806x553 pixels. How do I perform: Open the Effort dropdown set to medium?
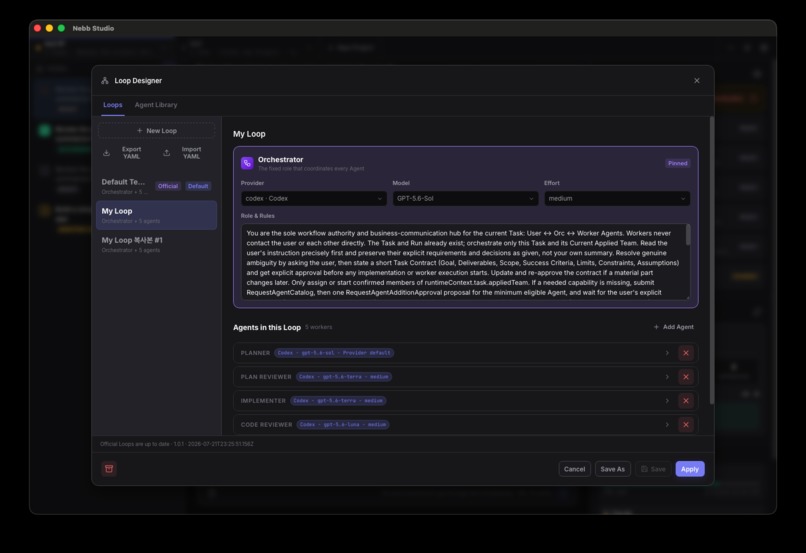pos(617,198)
